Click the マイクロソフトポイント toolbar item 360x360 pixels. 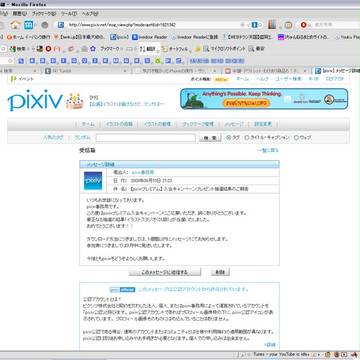pos(224,49)
